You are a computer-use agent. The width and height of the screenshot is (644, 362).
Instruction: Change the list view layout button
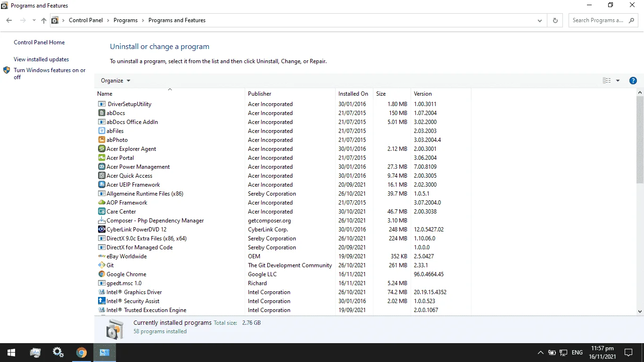[607, 81]
